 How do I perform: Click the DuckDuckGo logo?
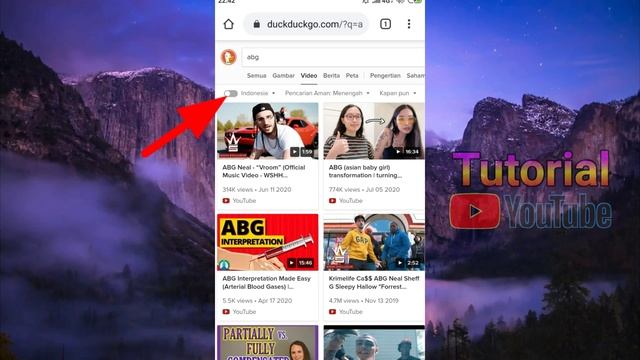tap(229, 57)
